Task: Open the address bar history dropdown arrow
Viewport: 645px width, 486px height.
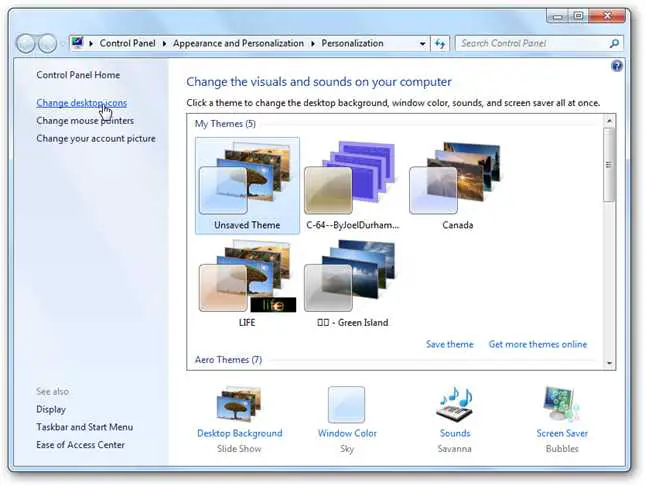Action: (422, 44)
